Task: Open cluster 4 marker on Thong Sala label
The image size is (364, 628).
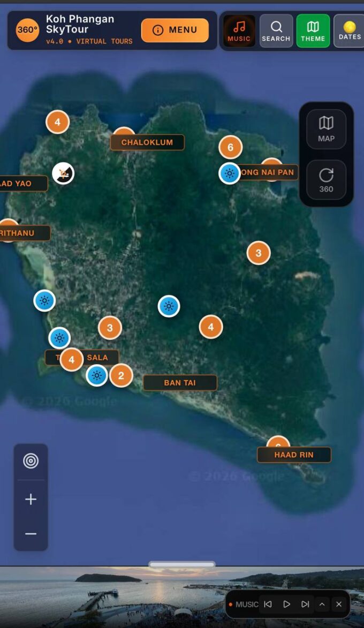Action: tap(72, 359)
